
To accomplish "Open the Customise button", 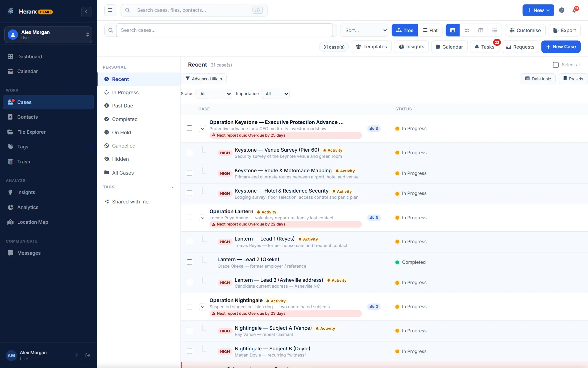I will coord(525,30).
